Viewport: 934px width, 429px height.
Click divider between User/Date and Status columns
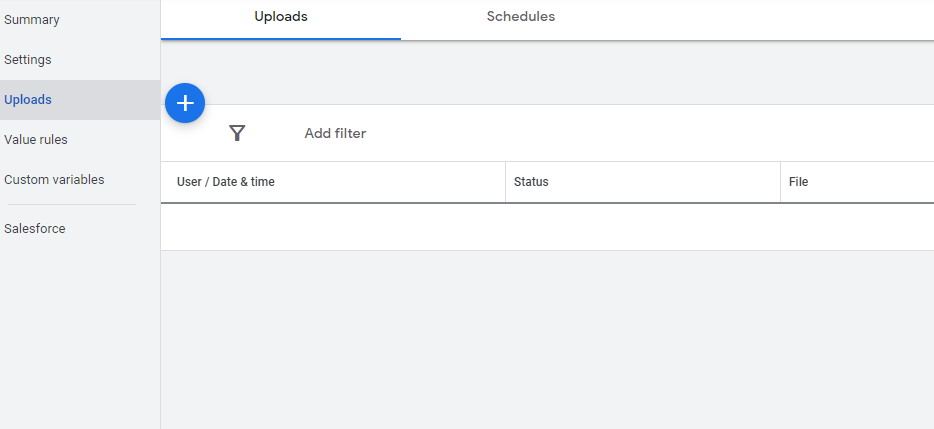[505, 182]
